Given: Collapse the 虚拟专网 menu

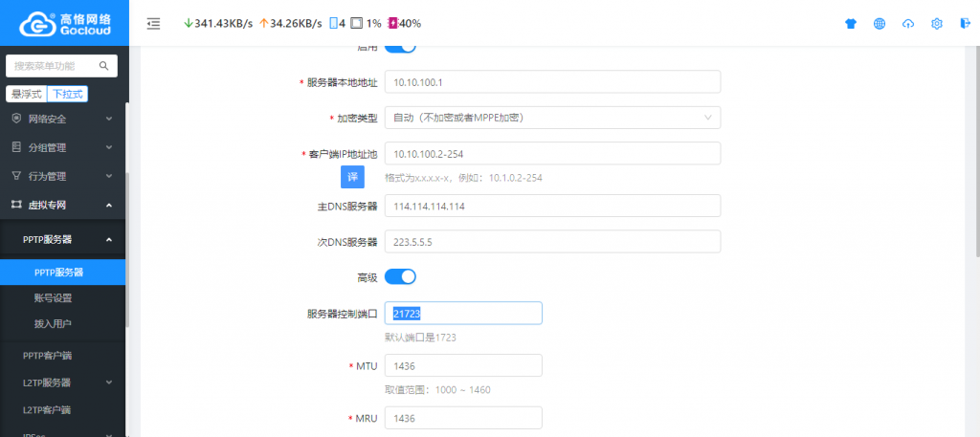Looking at the screenshot, I should coord(62,205).
